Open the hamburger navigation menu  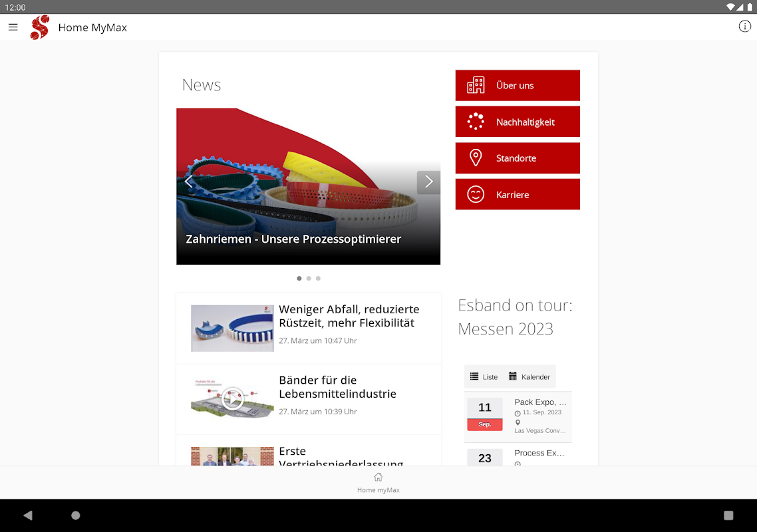13,27
